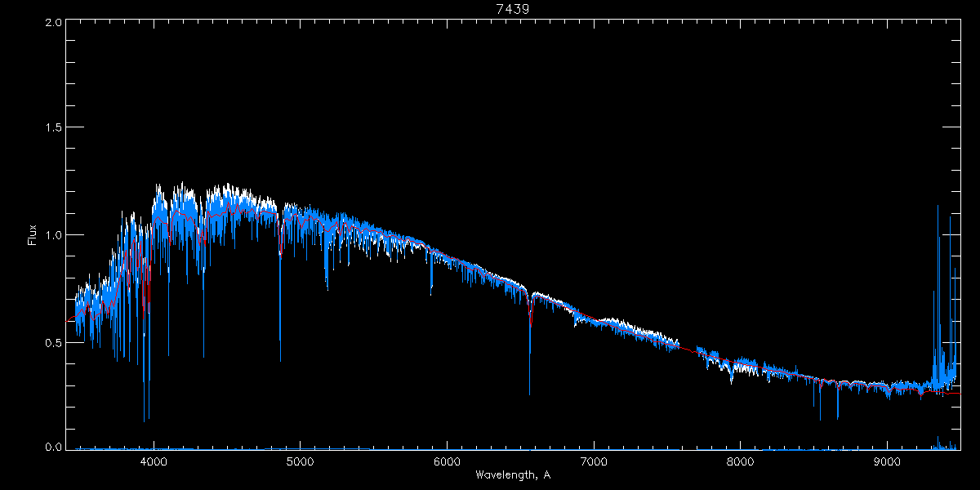The height and width of the screenshot is (490, 980).
Task: Select the 6000 x-axis tick label
Action: pos(447,461)
